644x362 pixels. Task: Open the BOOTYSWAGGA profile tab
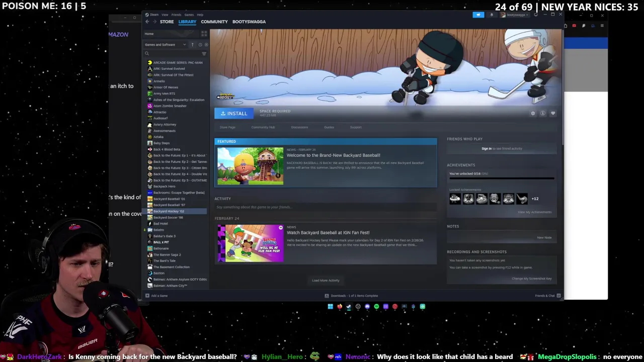(249, 22)
